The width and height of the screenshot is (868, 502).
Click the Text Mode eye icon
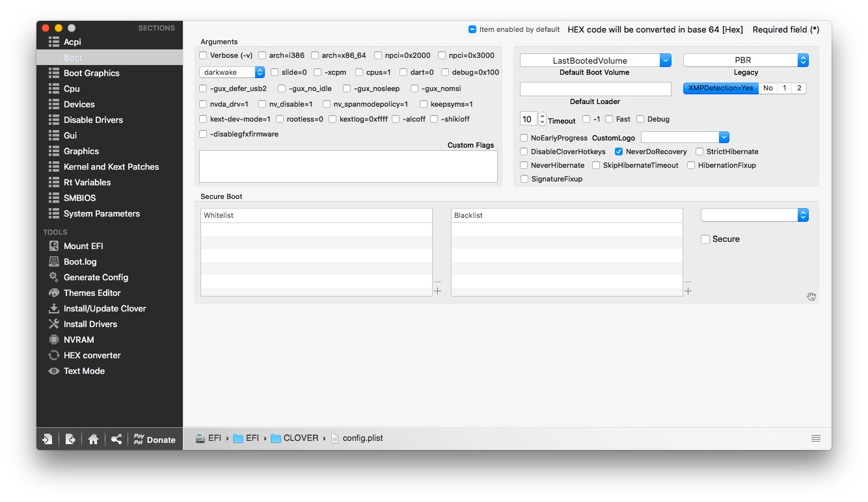(54, 371)
